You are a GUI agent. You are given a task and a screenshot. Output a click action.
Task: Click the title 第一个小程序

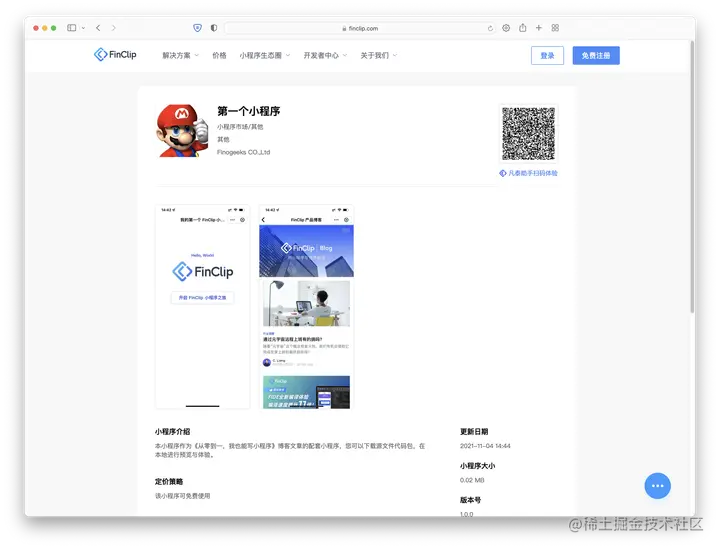coord(248,111)
